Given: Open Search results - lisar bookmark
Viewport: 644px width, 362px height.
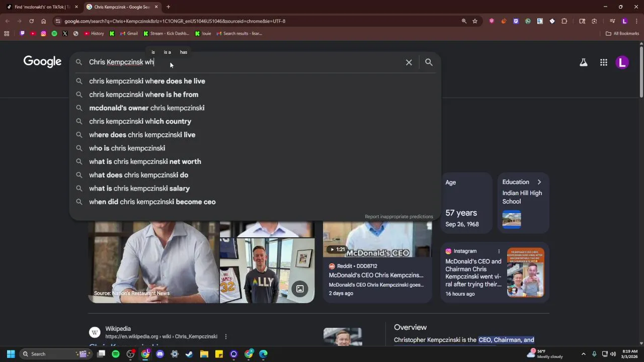Looking at the screenshot, I should [239, 34].
